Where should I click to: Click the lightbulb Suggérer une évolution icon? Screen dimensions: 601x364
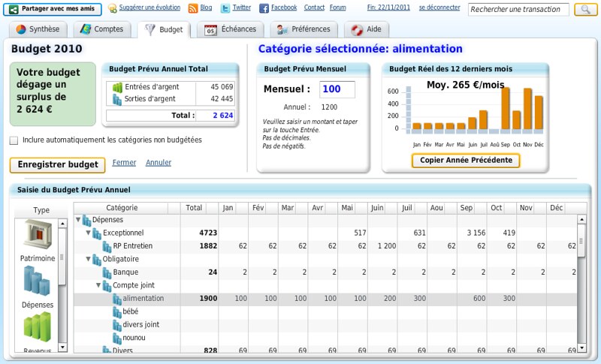pos(113,8)
